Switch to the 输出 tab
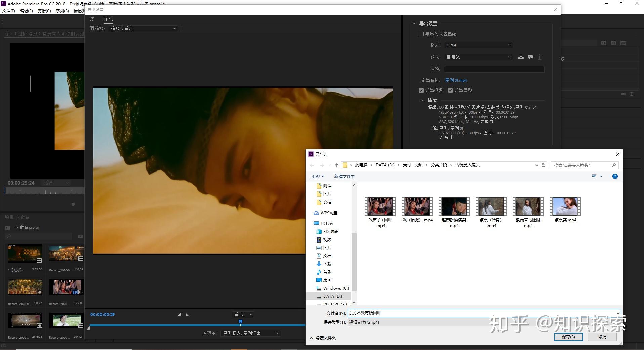Screen dimensions: 644x350 108,19
